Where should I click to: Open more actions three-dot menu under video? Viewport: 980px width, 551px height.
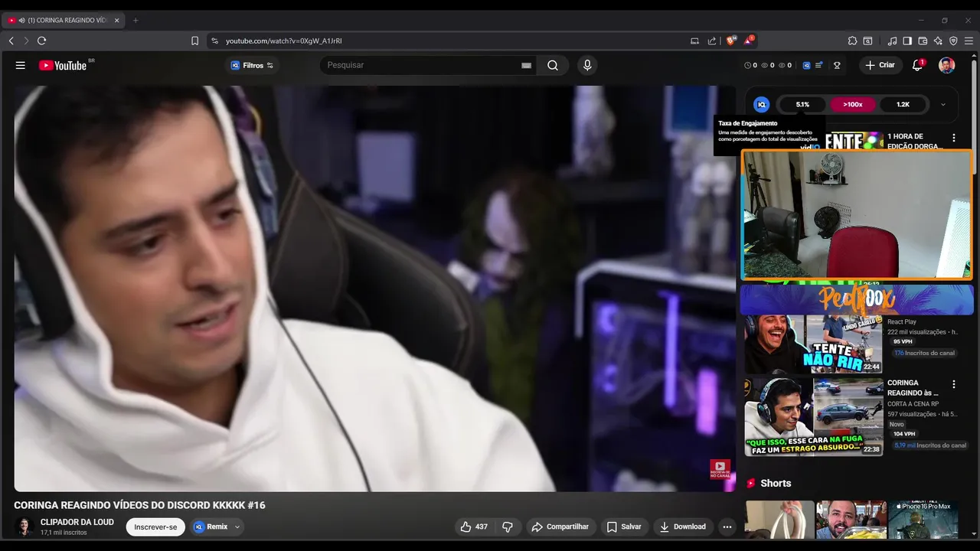727,527
